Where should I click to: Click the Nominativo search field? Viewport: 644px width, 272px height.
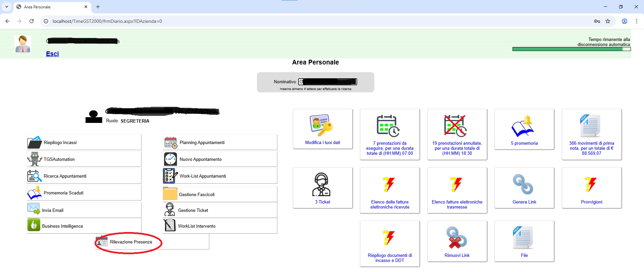328,82
